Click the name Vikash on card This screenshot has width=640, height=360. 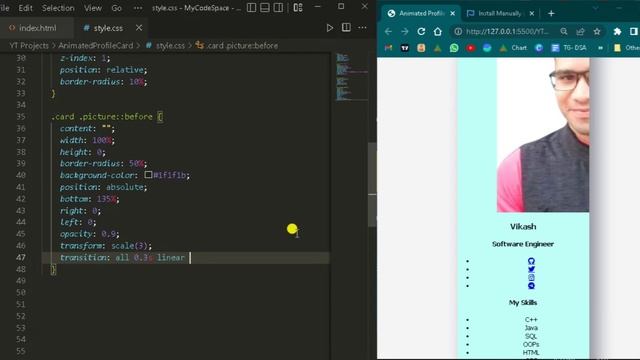click(523, 227)
